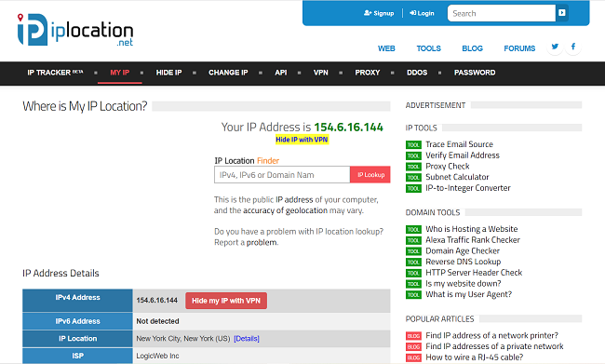Viewport: 605px width, 364px height.
Task: Open the API tab
Action: pyautogui.click(x=281, y=73)
